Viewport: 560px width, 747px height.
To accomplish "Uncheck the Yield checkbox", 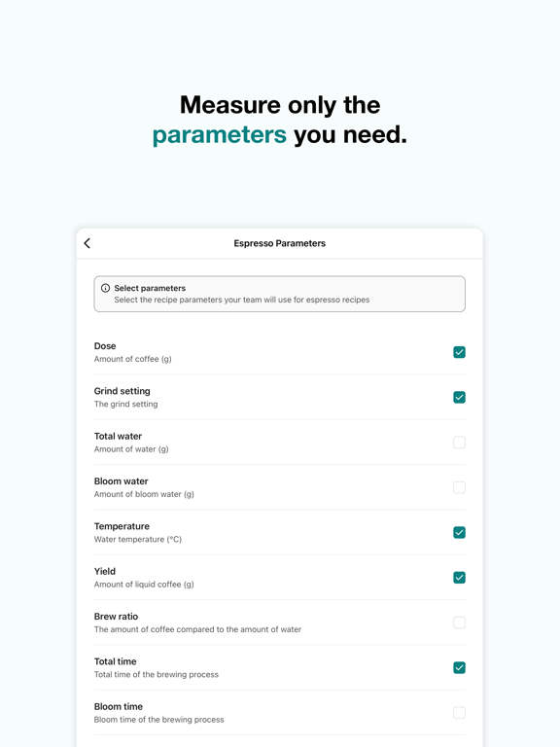I will 459,578.
